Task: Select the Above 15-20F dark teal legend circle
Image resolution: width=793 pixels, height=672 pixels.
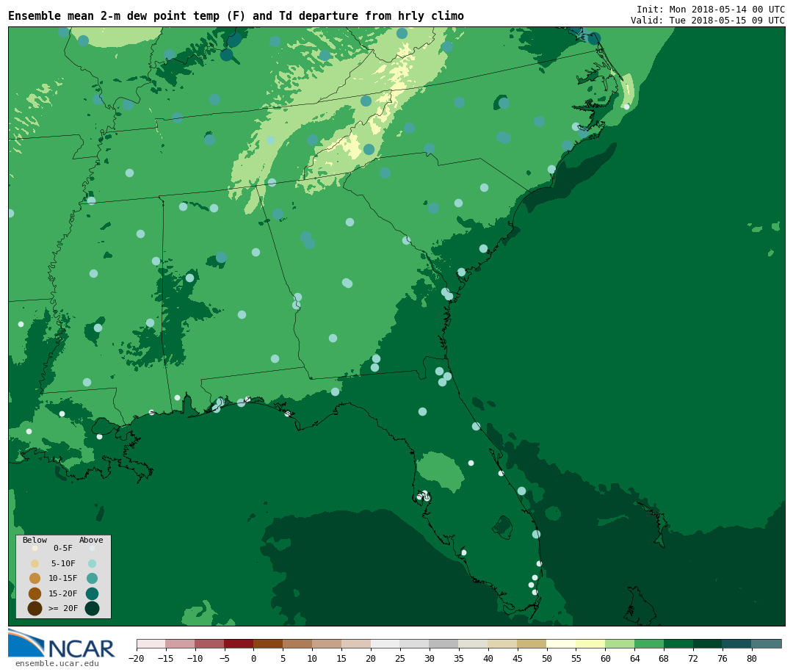Action: tap(92, 593)
